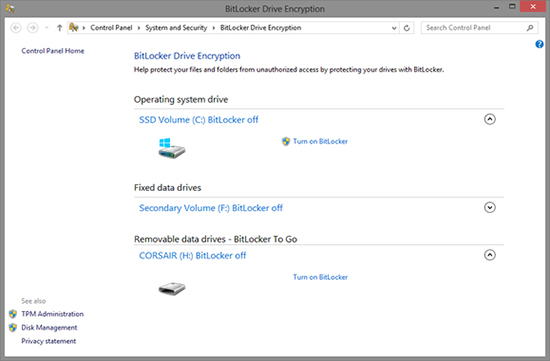This screenshot has height=361, width=550.
Task: Click the search magnifier icon
Action: click(x=530, y=28)
